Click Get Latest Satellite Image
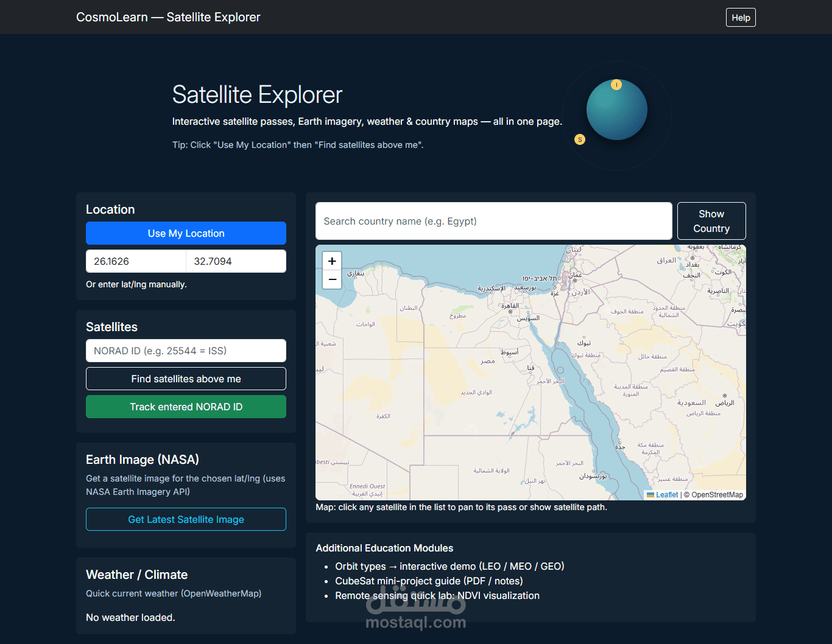The image size is (832, 644). coord(186,519)
